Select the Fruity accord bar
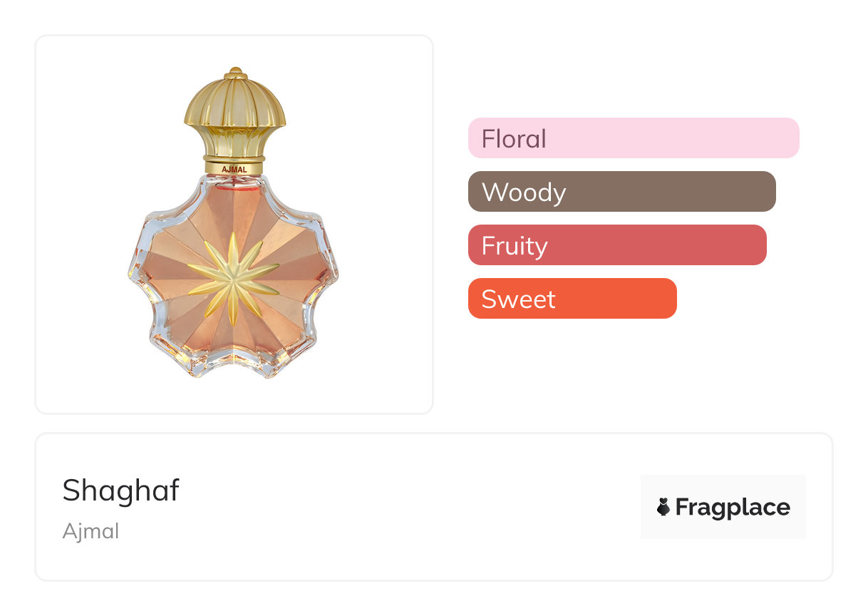Screen dimensions: 868x616 click(617, 245)
